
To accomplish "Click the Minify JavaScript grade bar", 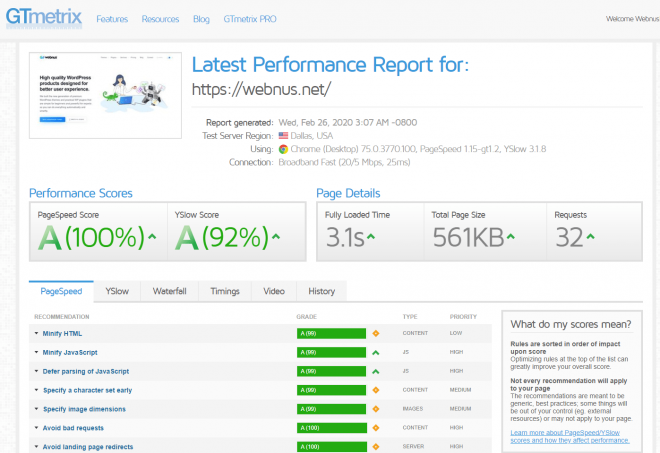I will click(x=331, y=352).
